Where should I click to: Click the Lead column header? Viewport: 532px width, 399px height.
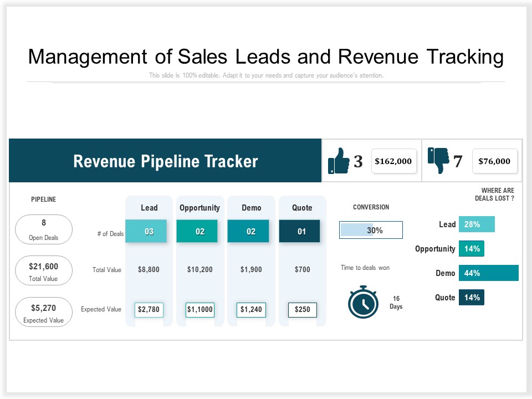pyautogui.click(x=149, y=208)
